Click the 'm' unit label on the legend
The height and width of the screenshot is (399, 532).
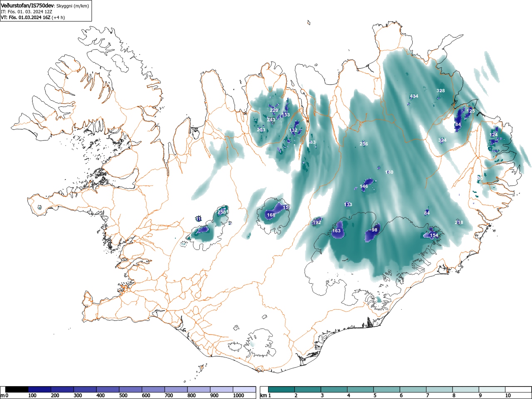point(2,396)
